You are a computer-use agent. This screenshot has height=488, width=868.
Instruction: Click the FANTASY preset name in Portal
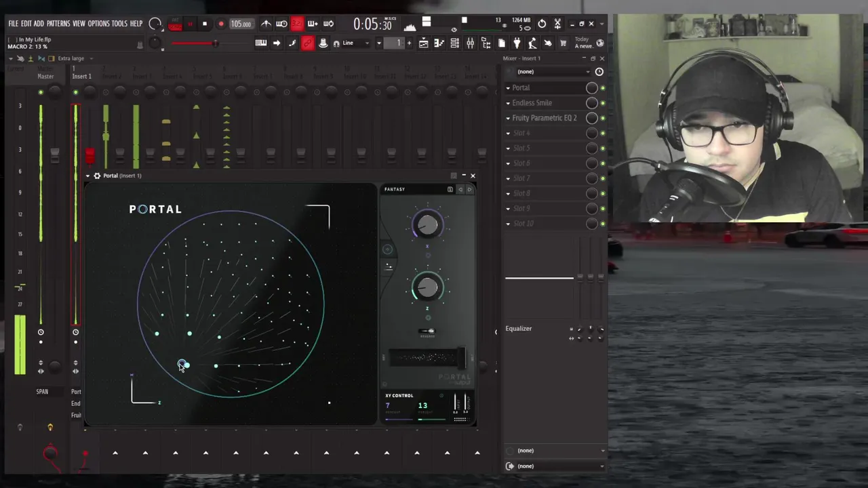(395, 189)
